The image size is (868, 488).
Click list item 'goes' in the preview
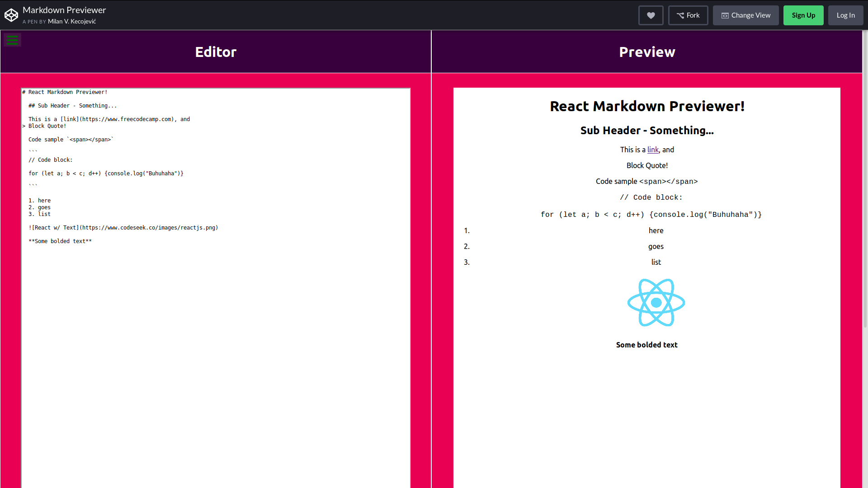[x=656, y=246]
